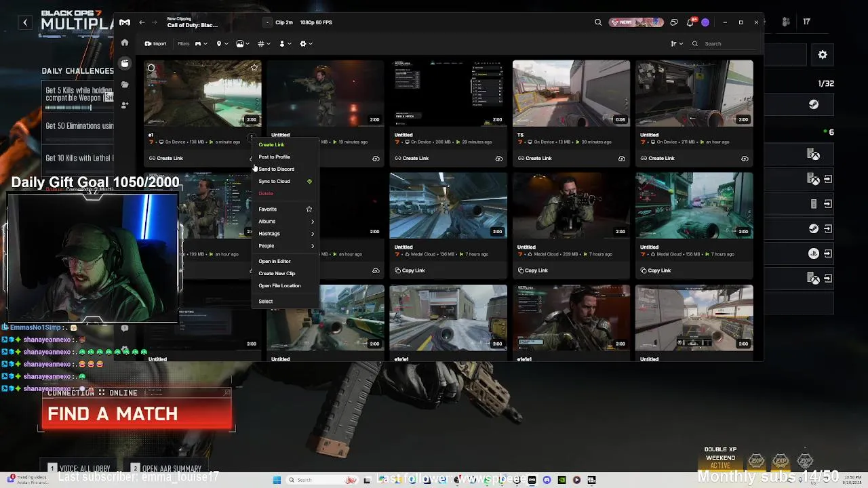Expand the album image filter dropdown

click(x=243, y=43)
